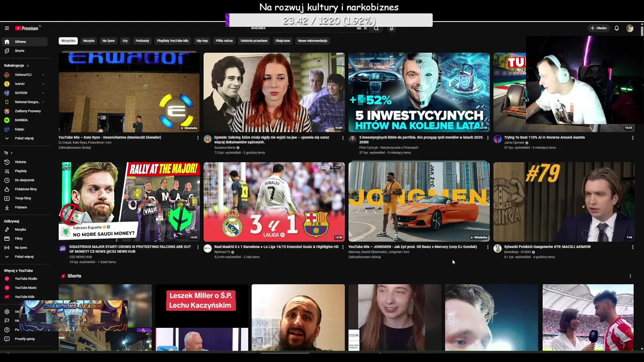Select the Piłka nożna chip
Screen dimensions: 644x362
[x=224, y=41]
